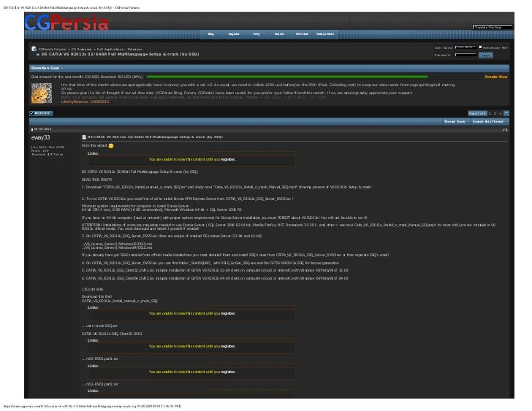Click 'register' link under n32-DVD1.part1.rar
Viewport: 532px width, 411px height.
coord(228,372)
